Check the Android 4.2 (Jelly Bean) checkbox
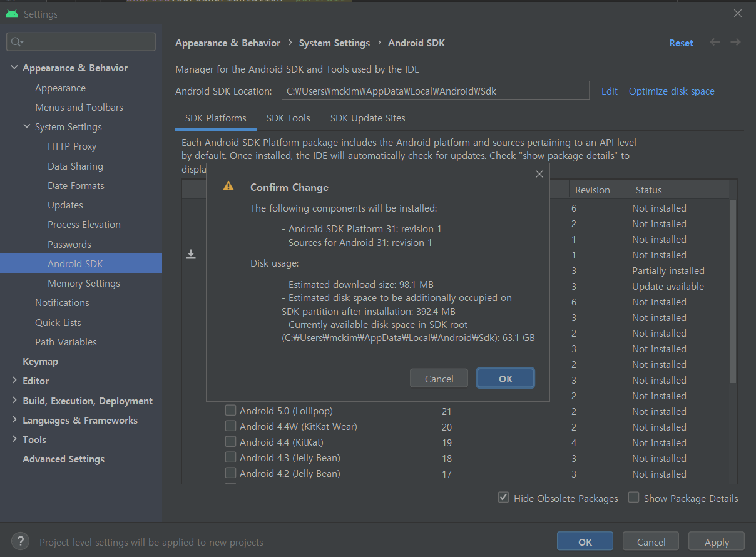 point(231,473)
